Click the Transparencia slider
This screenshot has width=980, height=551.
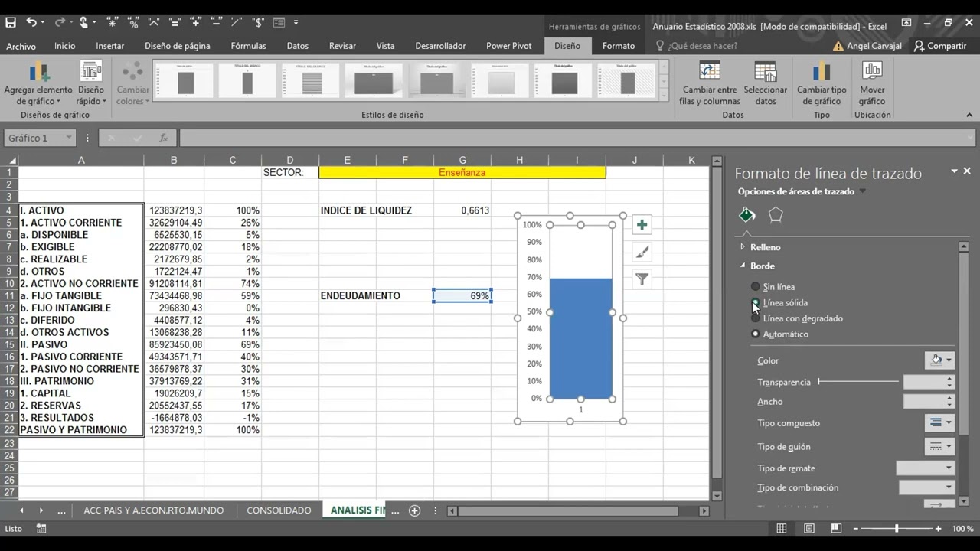coord(858,381)
